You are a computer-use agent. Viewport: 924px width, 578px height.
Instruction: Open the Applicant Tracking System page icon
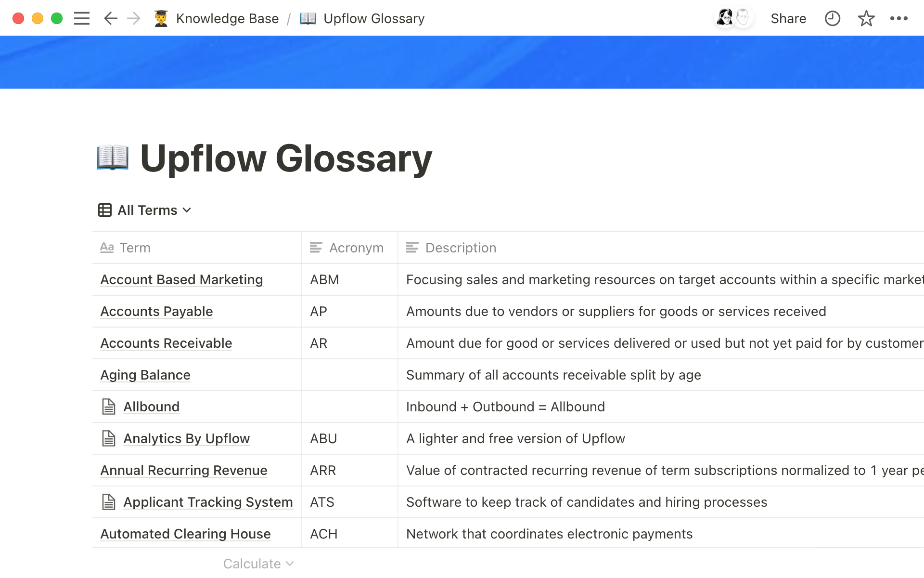[109, 502]
